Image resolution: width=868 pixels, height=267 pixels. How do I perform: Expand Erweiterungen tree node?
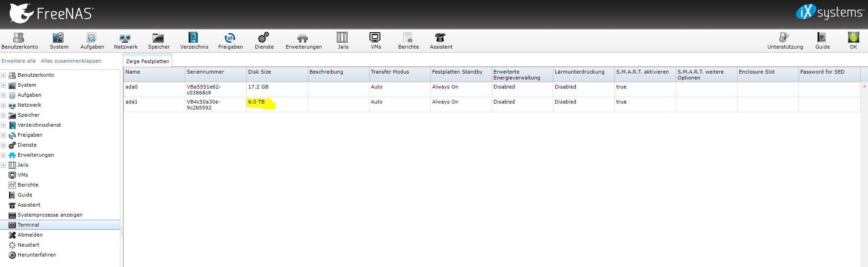click(3, 155)
